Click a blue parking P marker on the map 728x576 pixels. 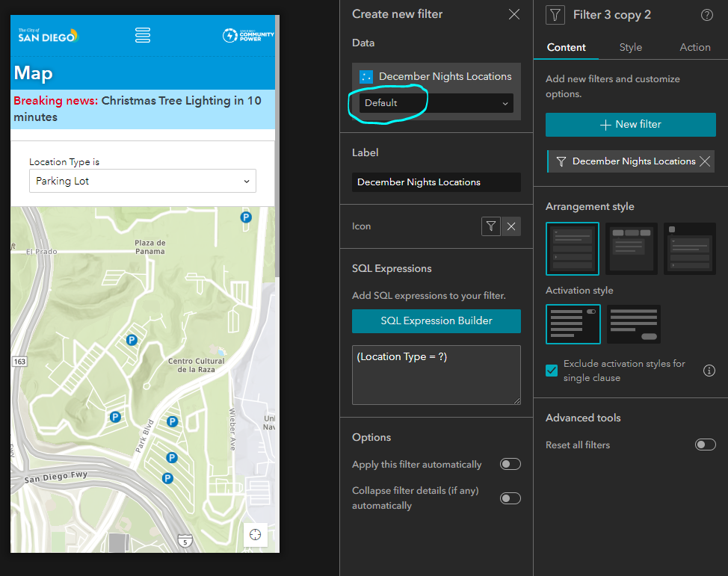(x=132, y=340)
